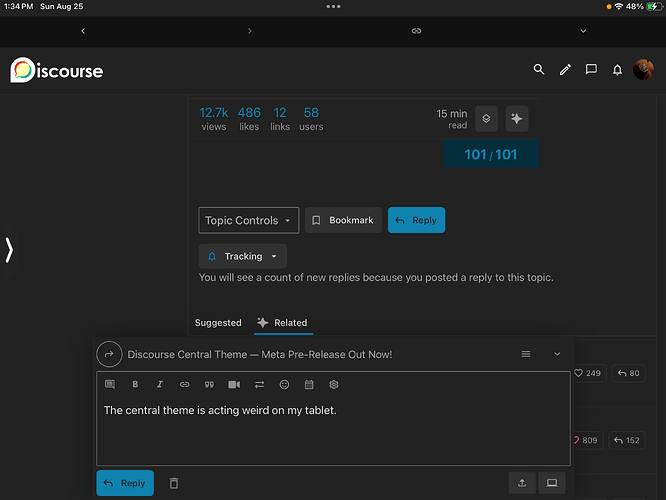
Task: Click the browser forward arrow
Action: tap(250, 31)
